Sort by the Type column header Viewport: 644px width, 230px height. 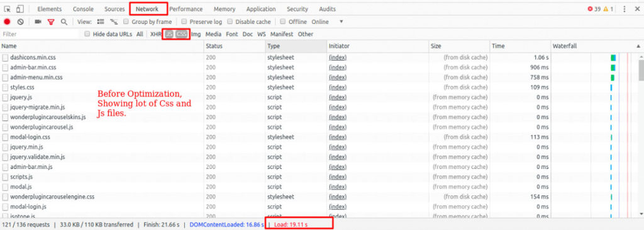pyautogui.click(x=296, y=47)
